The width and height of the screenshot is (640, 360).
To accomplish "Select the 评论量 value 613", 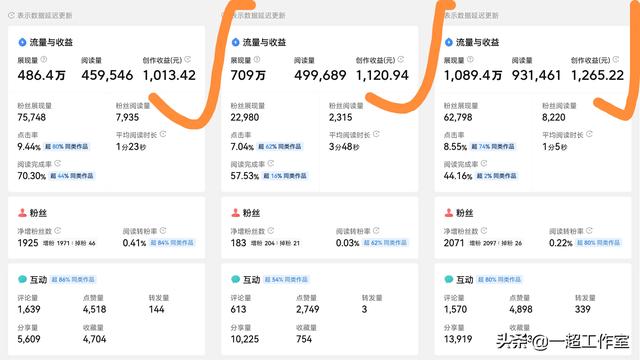I will (x=238, y=309).
